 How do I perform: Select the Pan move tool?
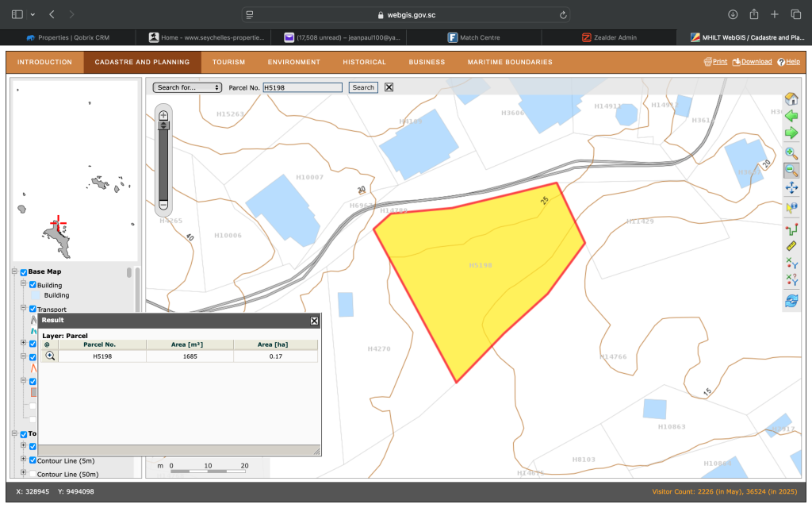coord(791,188)
